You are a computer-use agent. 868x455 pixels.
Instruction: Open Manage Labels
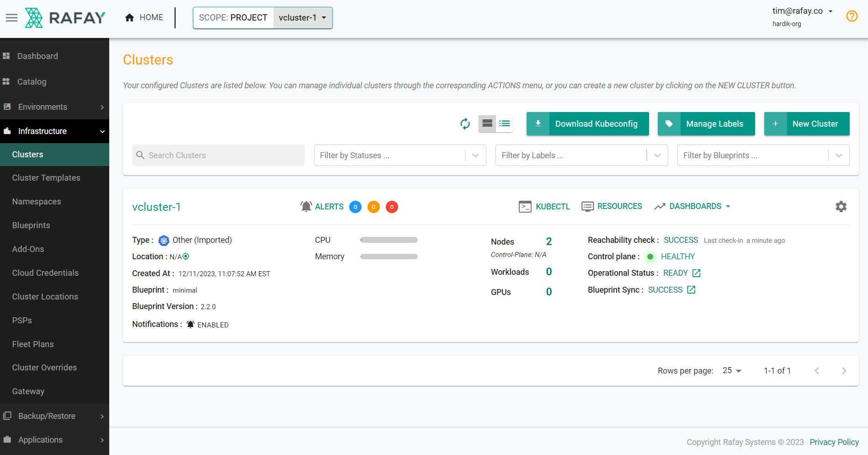(706, 123)
